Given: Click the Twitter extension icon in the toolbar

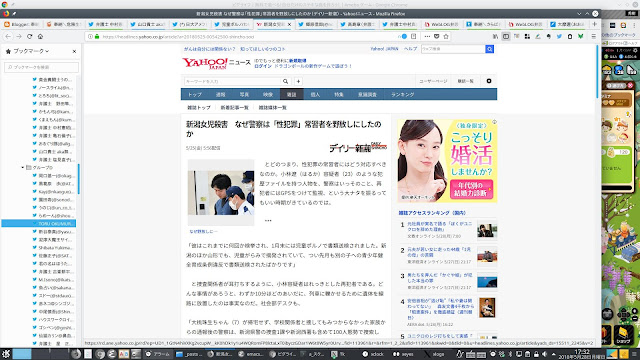Looking at the screenshot, I should (559, 36).
